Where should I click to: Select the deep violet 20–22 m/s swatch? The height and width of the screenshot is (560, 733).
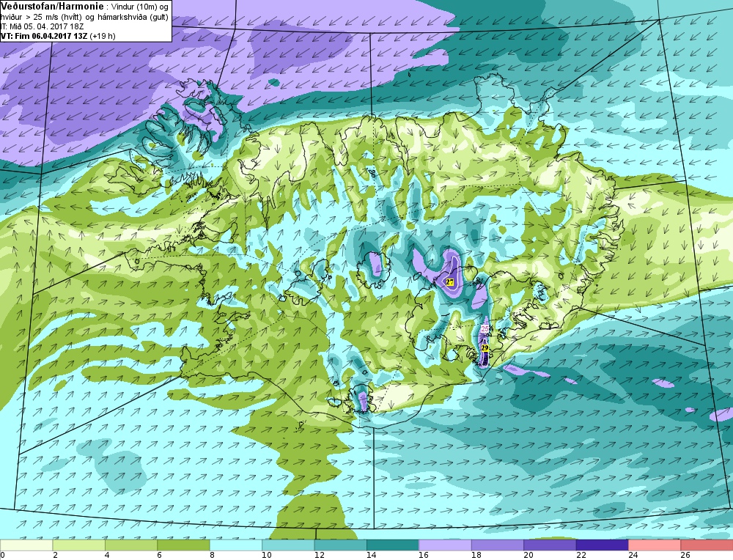[550, 545]
